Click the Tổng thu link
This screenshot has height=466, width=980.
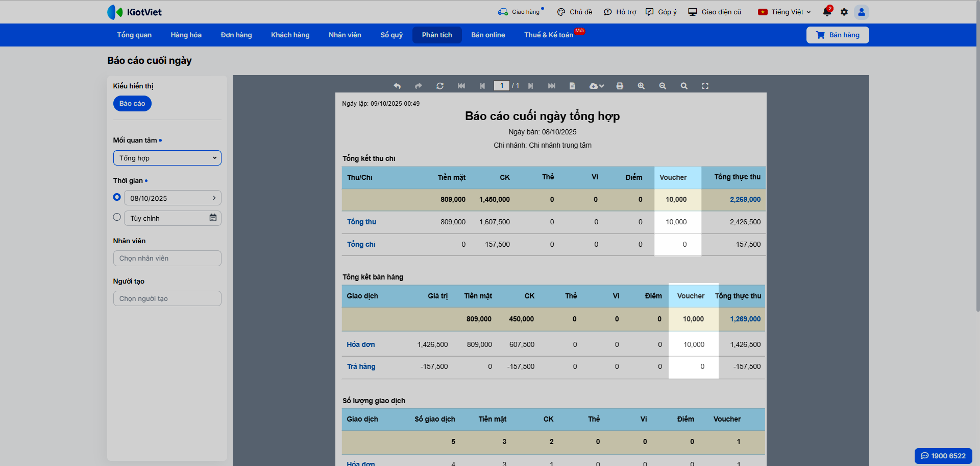point(361,222)
